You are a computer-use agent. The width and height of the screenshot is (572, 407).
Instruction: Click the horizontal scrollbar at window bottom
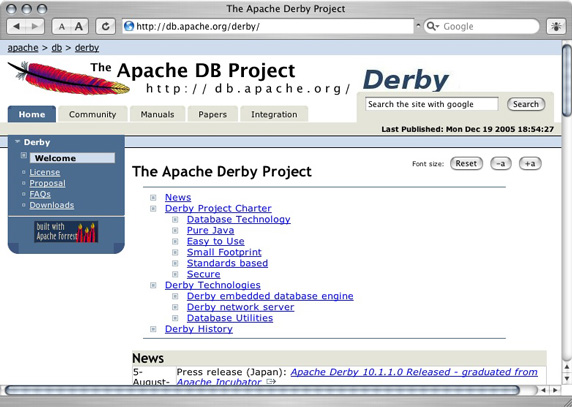click(x=262, y=390)
